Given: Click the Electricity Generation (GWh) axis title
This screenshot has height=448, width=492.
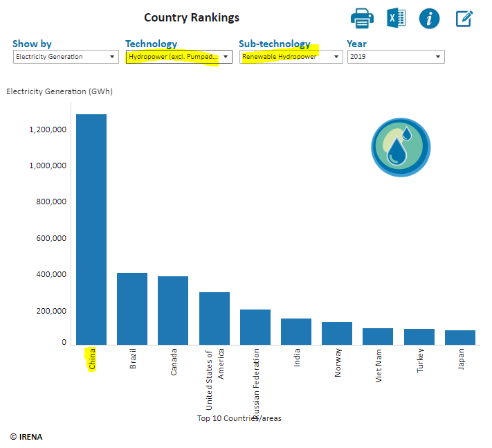Looking at the screenshot, I should tap(60, 91).
